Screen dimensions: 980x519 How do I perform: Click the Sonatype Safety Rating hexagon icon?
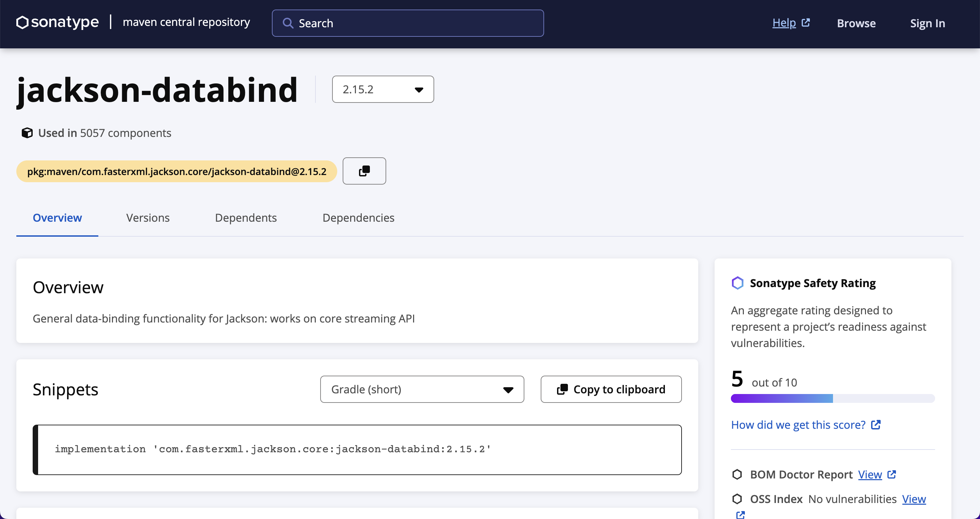737,283
